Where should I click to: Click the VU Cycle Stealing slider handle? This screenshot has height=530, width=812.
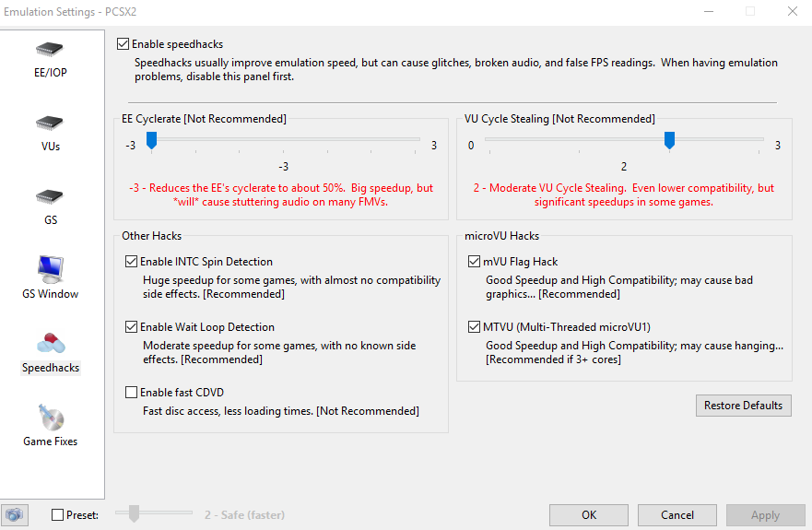(669, 140)
